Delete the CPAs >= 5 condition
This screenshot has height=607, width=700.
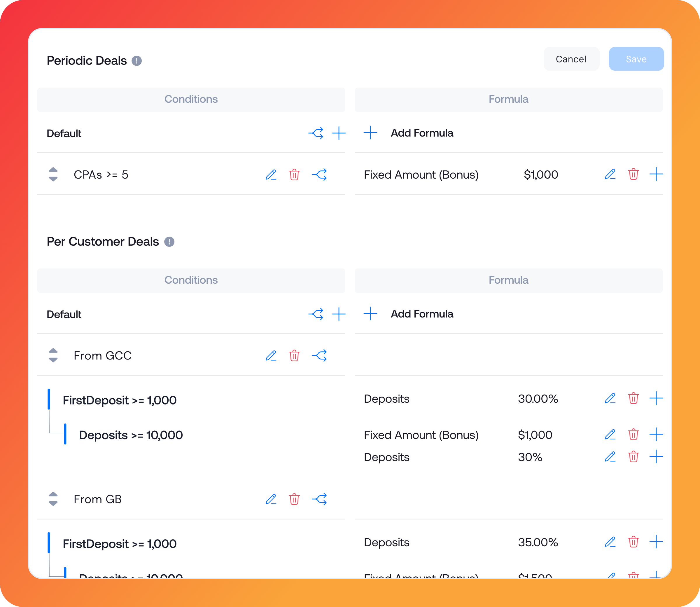(294, 175)
